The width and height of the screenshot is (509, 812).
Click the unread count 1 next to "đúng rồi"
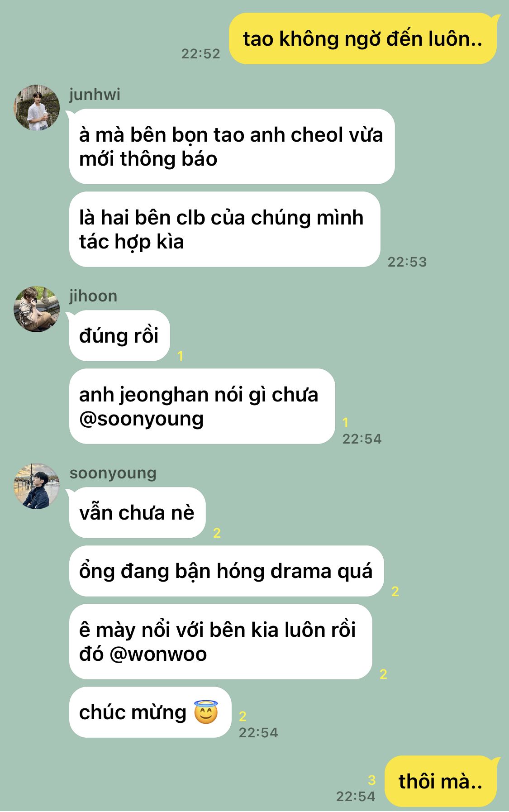(x=181, y=356)
